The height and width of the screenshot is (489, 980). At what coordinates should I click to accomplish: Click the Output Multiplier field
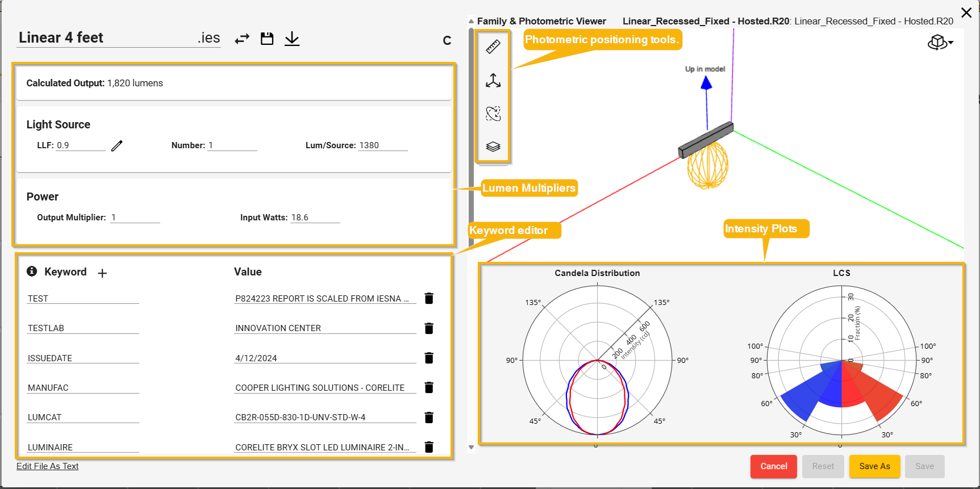(x=135, y=218)
